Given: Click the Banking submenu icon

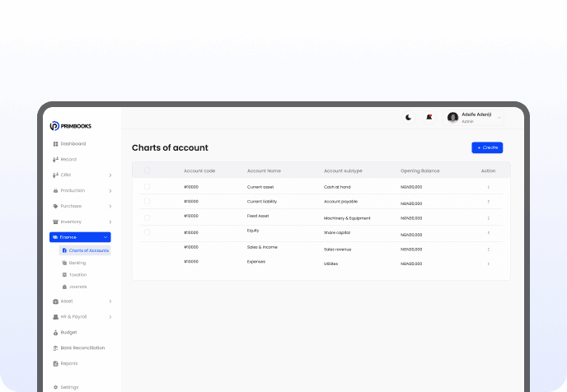Looking at the screenshot, I should coord(64,263).
